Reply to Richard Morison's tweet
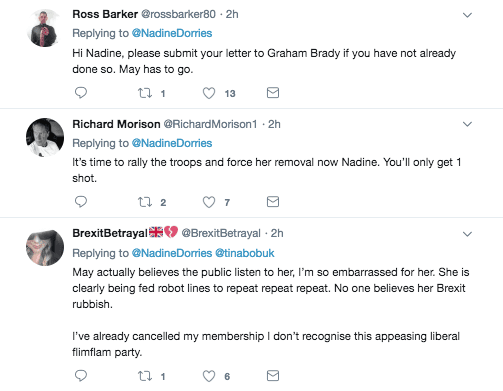Screen dimensions: 503x391 [x=81, y=202]
